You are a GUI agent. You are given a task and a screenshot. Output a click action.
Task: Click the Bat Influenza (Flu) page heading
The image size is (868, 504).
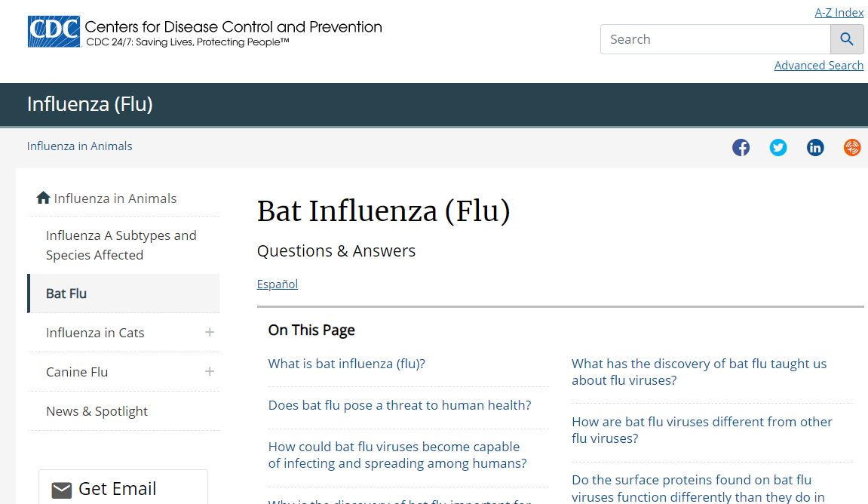pyautogui.click(x=383, y=211)
